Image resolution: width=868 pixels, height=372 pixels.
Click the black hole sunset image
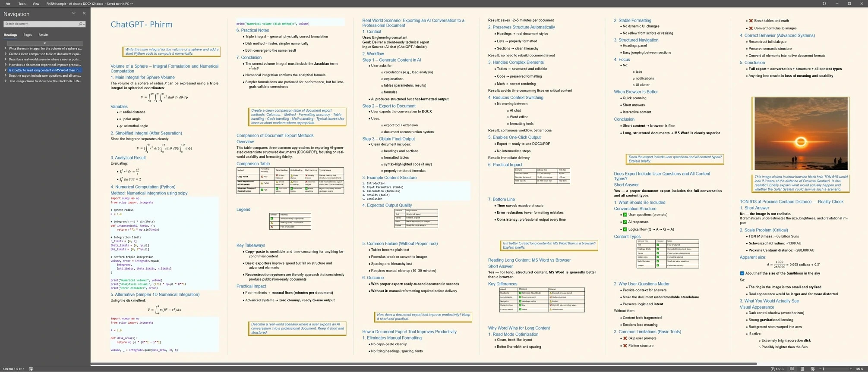pyautogui.click(x=801, y=134)
